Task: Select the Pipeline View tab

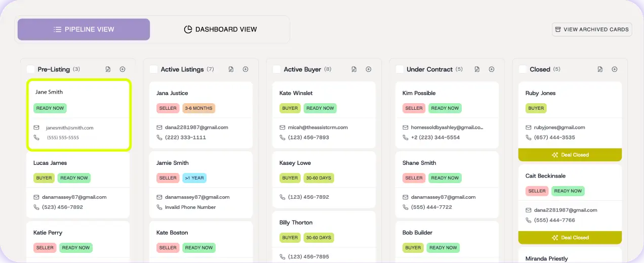Action: coord(84,29)
